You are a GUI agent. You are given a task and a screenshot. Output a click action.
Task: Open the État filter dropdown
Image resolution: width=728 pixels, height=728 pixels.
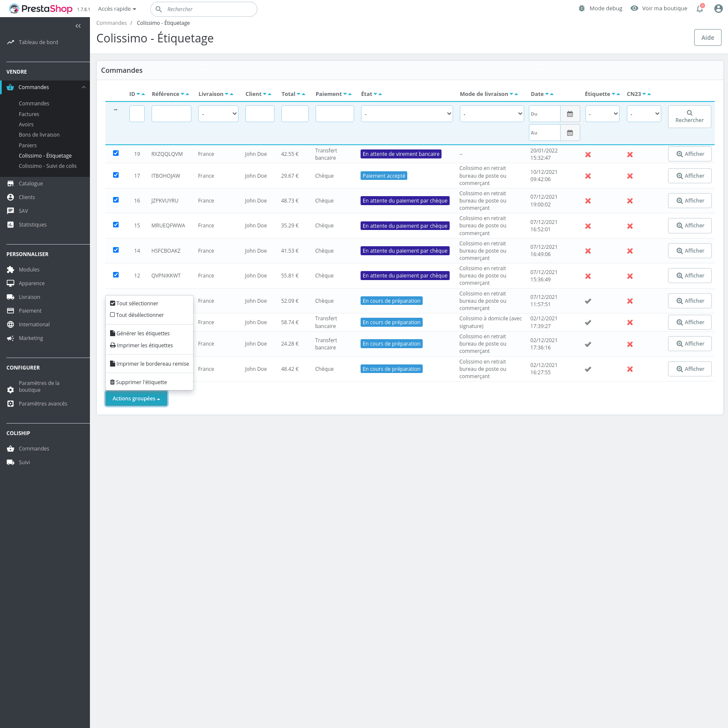point(406,114)
